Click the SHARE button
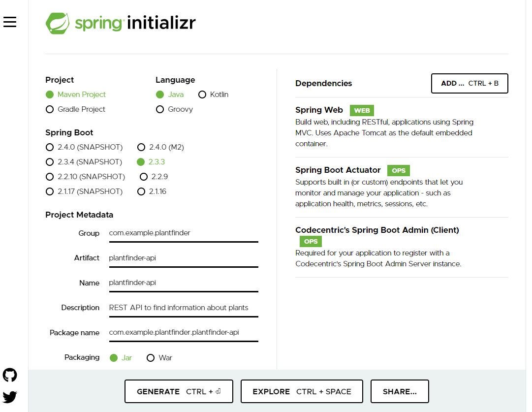The height and width of the screenshot is (412, 532). click(x=399, y=391)
